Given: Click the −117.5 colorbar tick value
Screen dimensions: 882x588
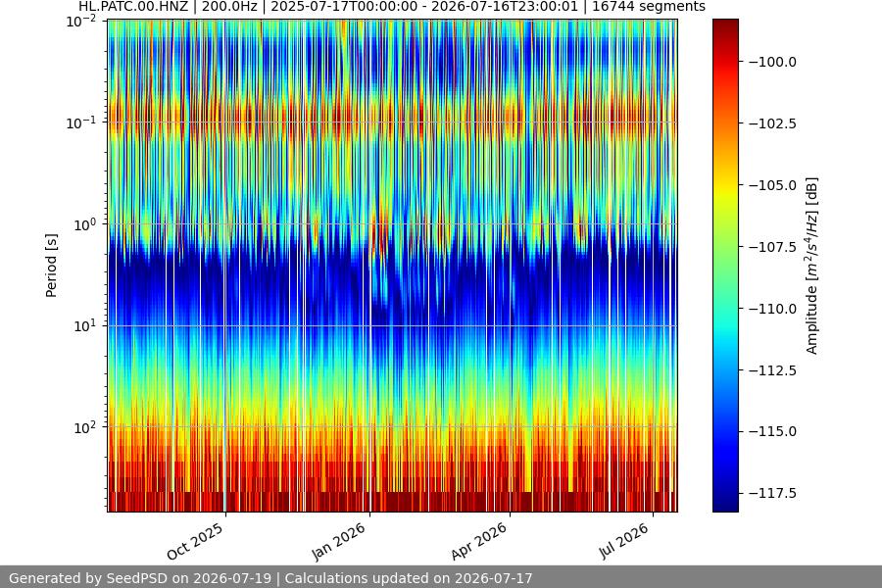Looking at the screenshot, I should (x=772, y=494).
